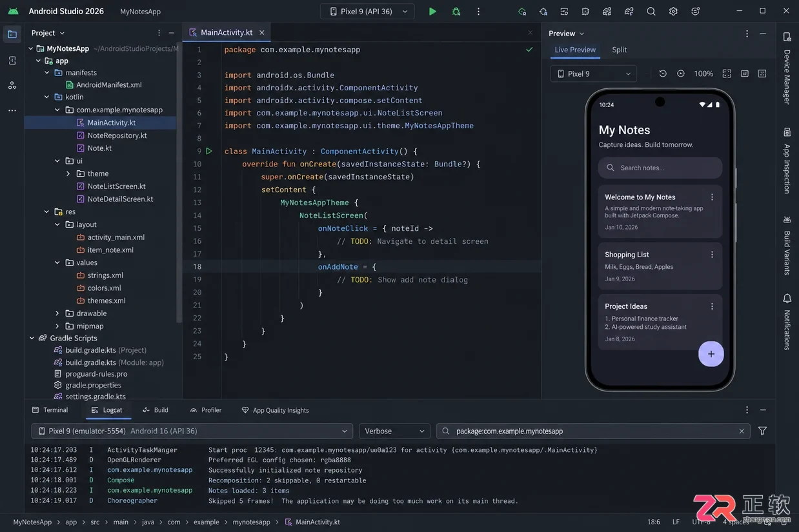Open Logcat filter funnel icon
799x532 pixels.
click(x=762, y=431)
